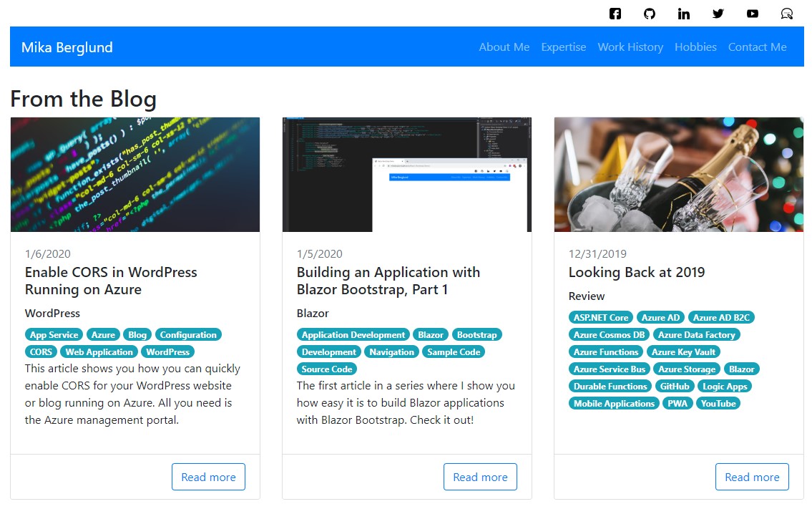Click the Source Code tag

pyautogui.click(x=327, y=369)
